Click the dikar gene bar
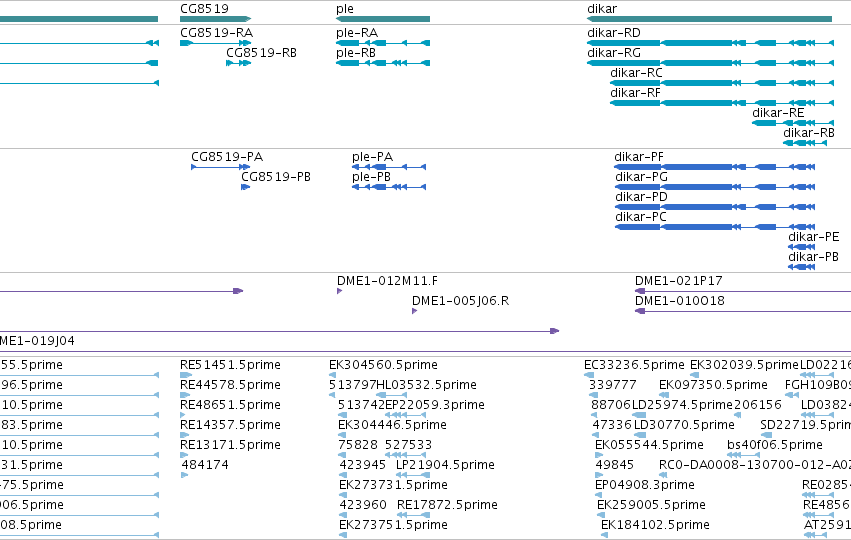The image size is (851, 540). (x=709, y=19)
